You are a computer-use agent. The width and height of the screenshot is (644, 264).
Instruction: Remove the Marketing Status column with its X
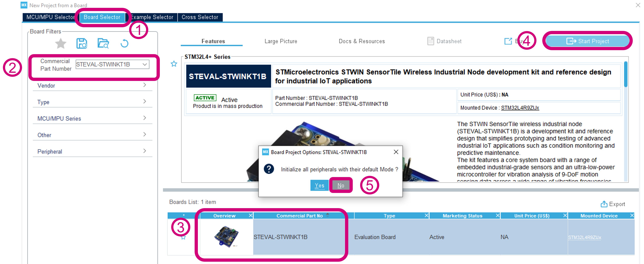[497, 215]
